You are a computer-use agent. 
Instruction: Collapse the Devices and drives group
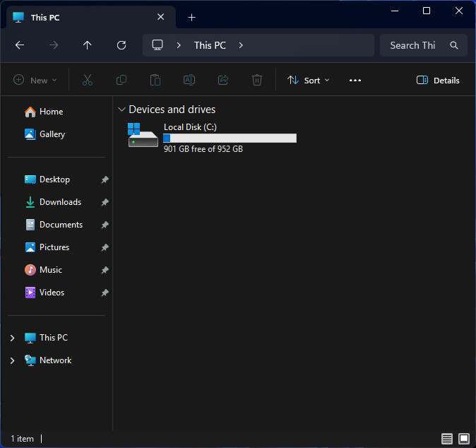coord(121,110)
